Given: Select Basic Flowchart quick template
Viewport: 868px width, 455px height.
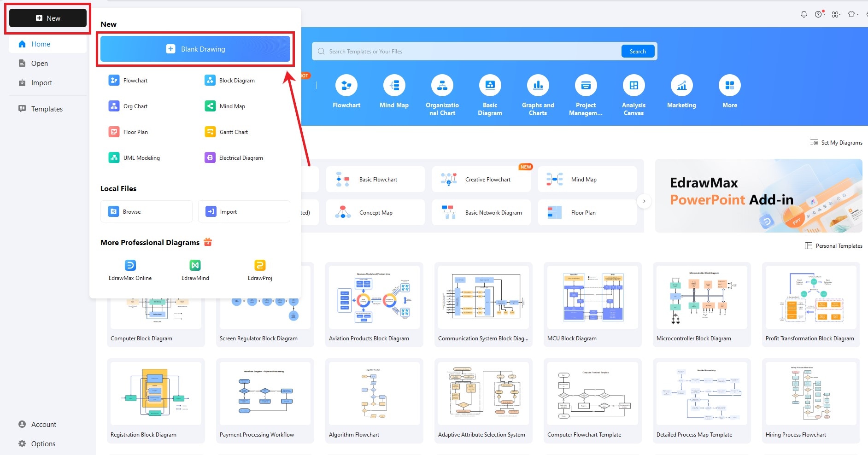Looking at the screenshot, I should click(x=375, y=179).
